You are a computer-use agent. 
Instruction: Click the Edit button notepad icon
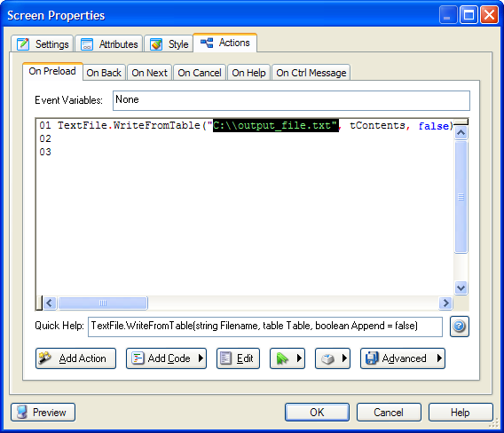coord(225,358)
